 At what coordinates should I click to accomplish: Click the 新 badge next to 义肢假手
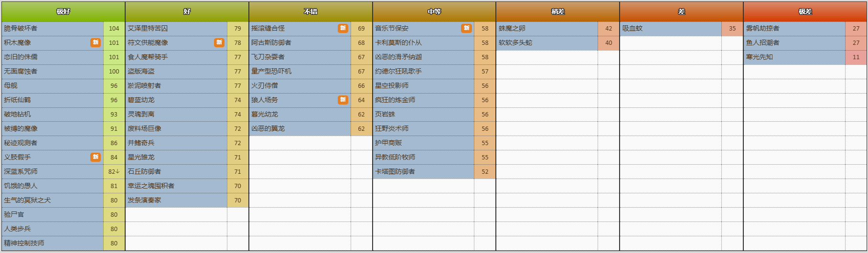point(96,157)
